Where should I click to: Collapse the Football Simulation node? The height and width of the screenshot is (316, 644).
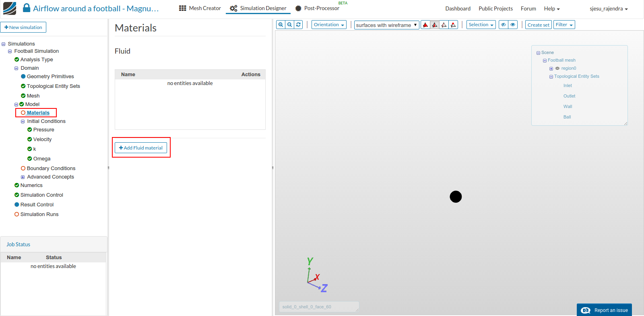click(10, 52)
